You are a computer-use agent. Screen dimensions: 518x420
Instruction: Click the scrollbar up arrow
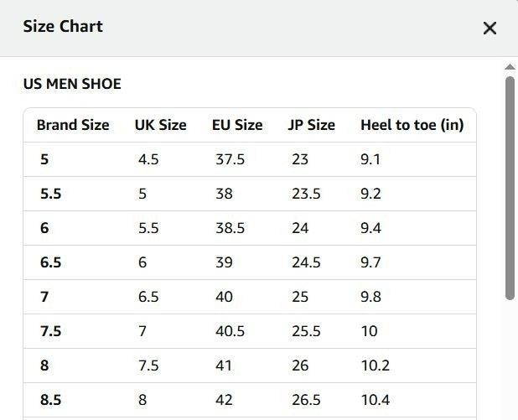pos(510,67)
